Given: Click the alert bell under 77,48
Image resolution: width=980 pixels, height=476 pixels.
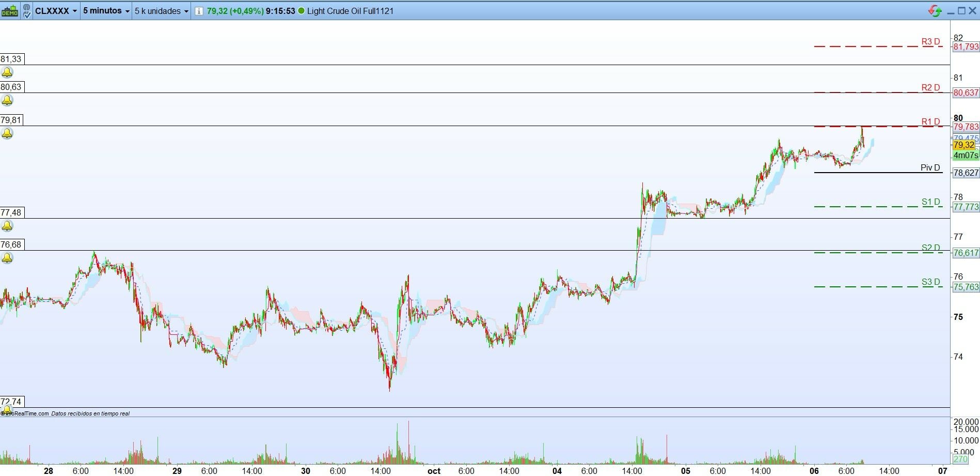Looking at the screenshot, I should click(7, 226).
